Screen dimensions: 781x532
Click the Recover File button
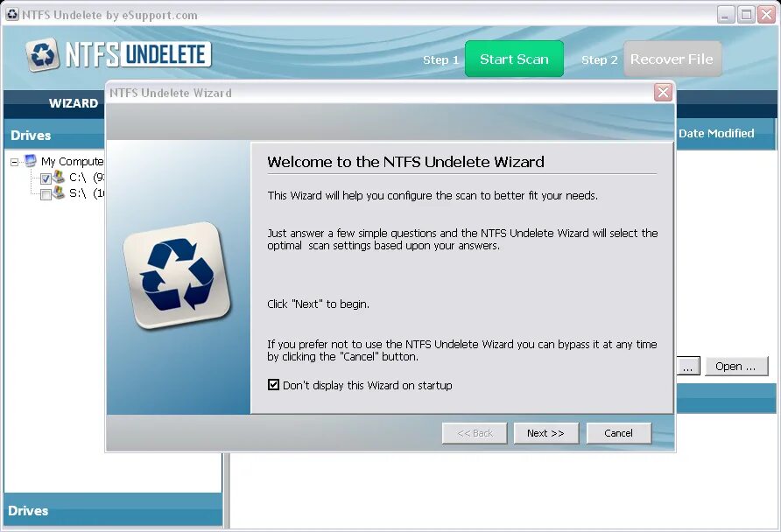pyautogui.click(x=672, y=59)
